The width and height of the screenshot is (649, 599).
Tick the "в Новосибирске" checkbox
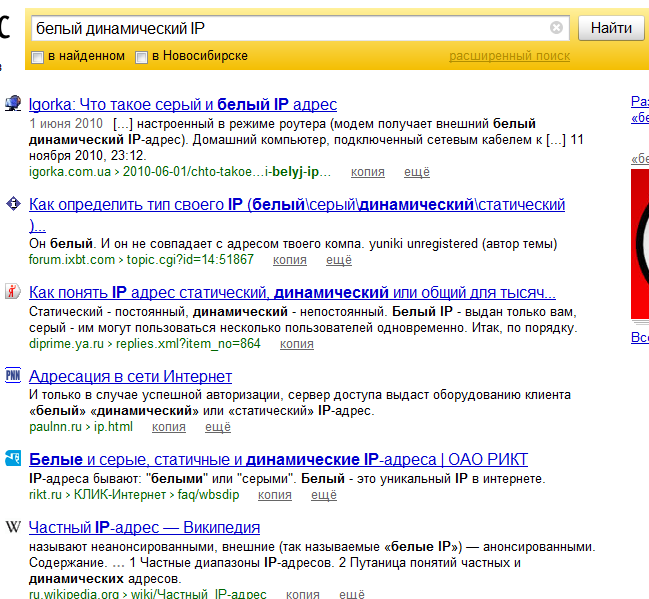(x=141, y=57)
